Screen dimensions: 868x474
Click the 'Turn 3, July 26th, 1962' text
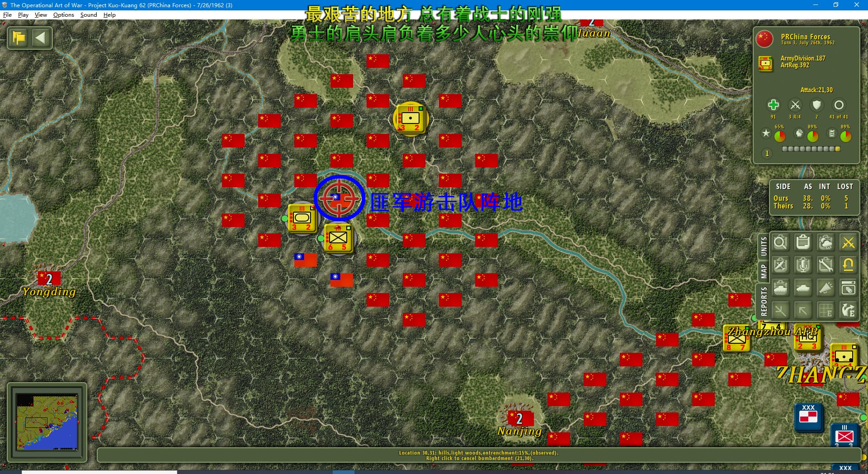(x=808, y=43)
